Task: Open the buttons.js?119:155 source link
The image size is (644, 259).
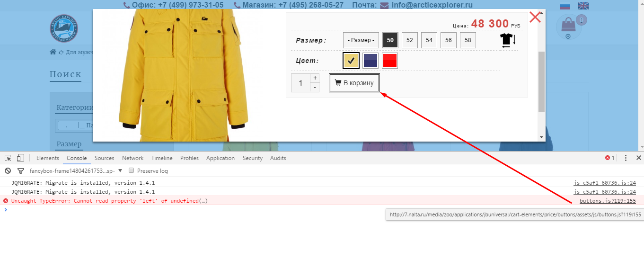Action: (607, 201)
